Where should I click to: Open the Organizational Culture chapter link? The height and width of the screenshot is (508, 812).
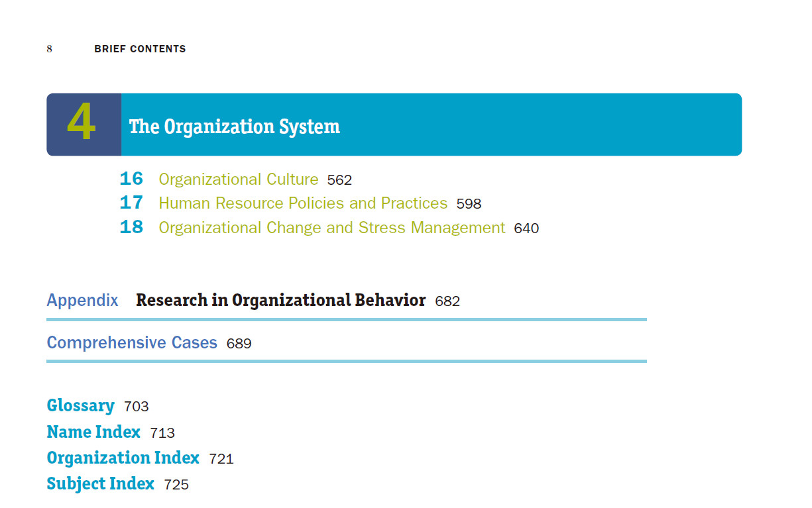(239, 179)
